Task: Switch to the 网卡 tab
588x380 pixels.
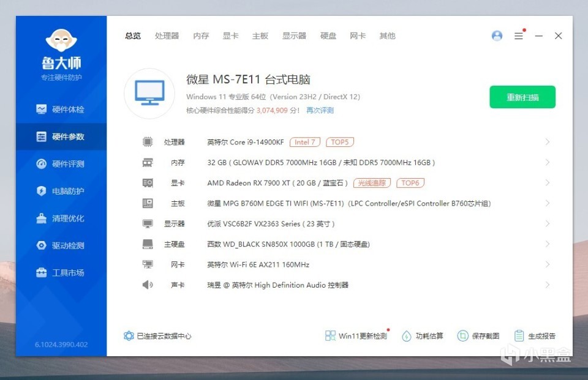Action: [x=358, y=36]
